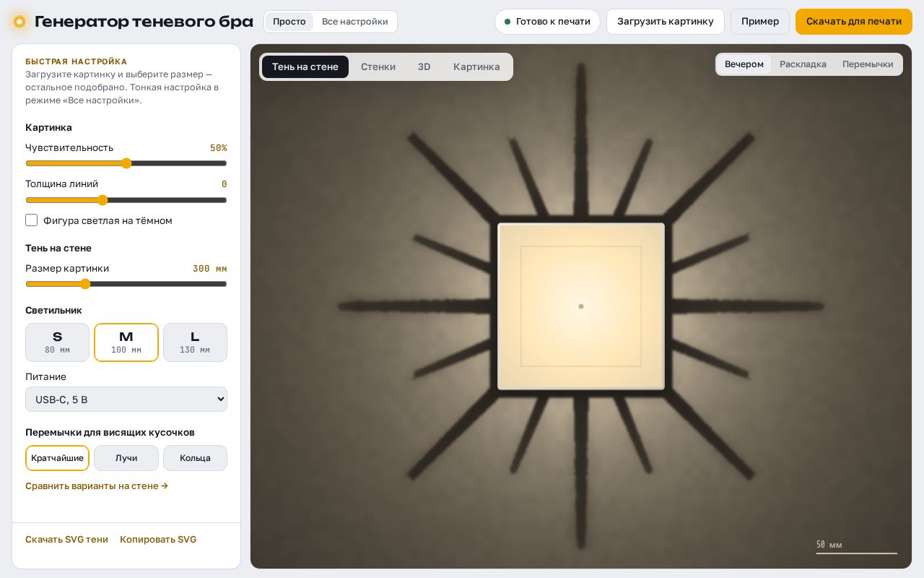Viewport: 924px width, 578px height.
Task: Switch to the "3D" tab
Action: [424, 67]
